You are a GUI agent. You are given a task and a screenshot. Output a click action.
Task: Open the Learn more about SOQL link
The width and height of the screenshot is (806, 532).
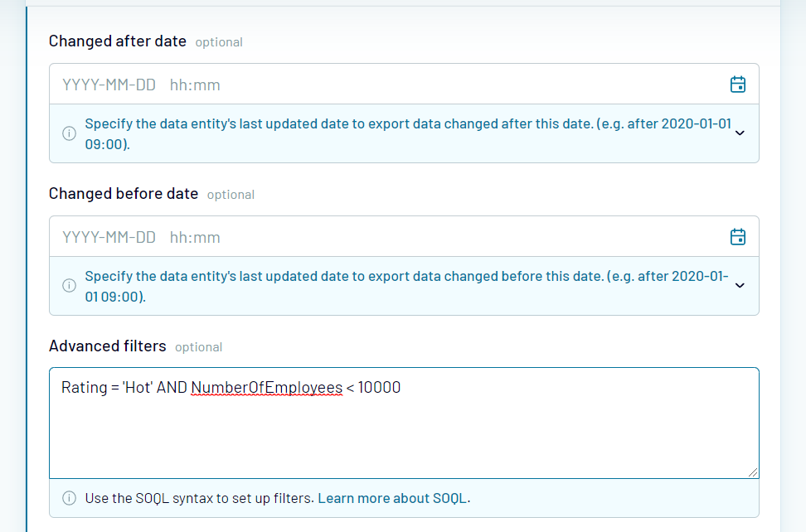393,498
